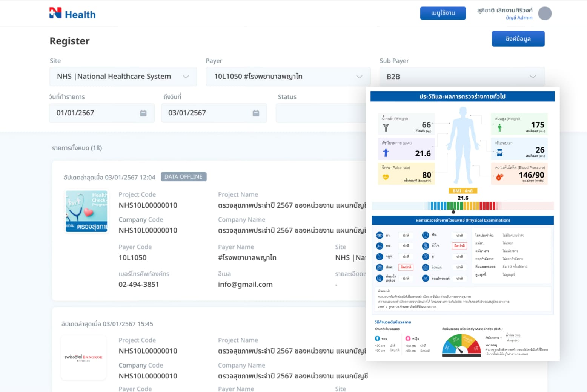Click the Pulse rate heart icon
The image size is (587, 392).
pyautogui.click(x=386, y=177)
